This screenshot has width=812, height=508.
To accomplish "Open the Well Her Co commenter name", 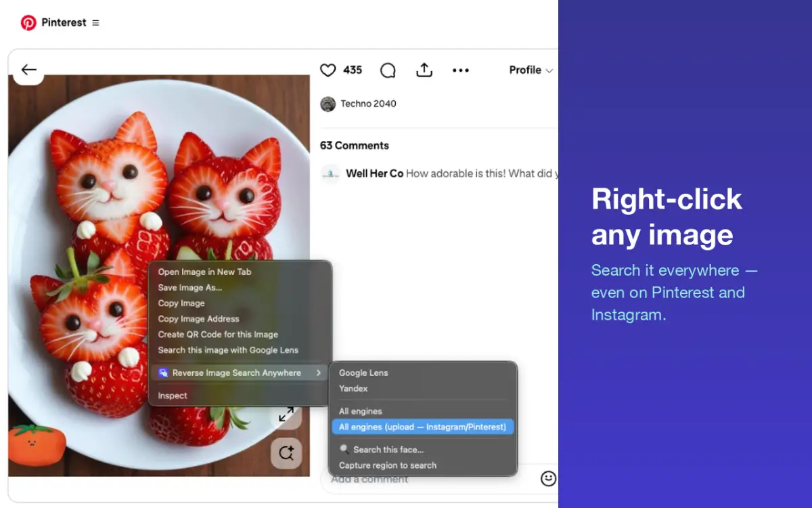I will [374, 173].
